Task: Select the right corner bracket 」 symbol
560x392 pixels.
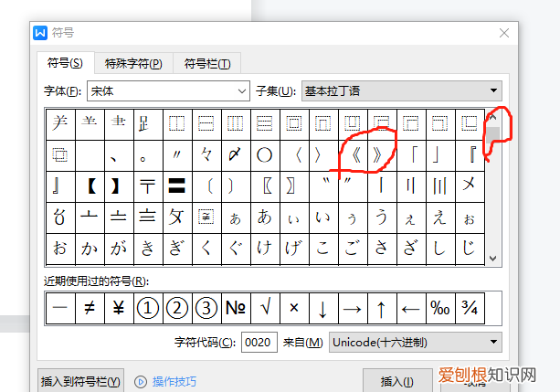Action: 441,155
